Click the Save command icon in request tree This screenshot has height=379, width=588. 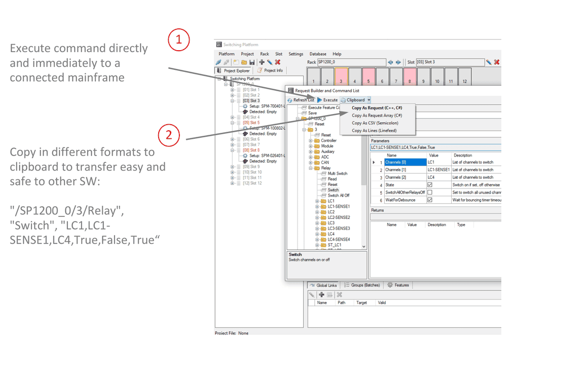pos(304,113)
